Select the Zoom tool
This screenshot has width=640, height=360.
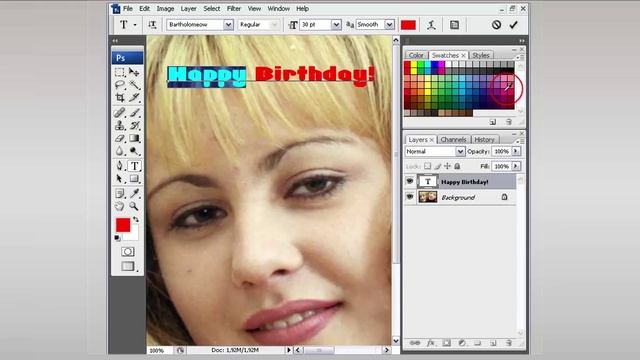point(134,206)
